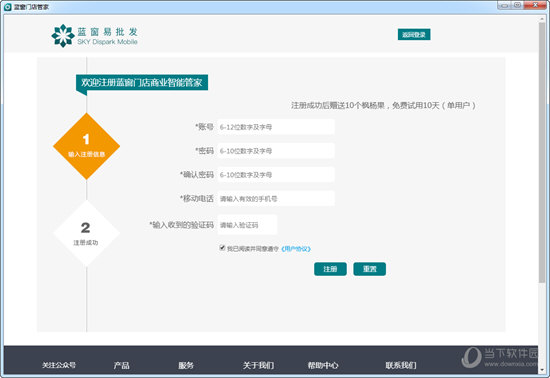The width and height of the screenshot is (550, 378).
Task: Open 帮助中心 in the footer
Action: 323,365
